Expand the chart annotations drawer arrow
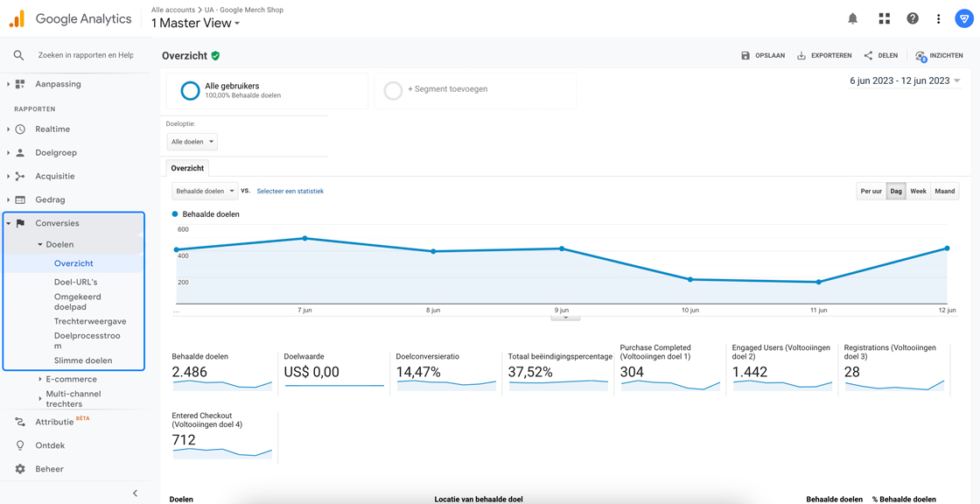Screen dimensions: 980x504 [x=565, y=317]
